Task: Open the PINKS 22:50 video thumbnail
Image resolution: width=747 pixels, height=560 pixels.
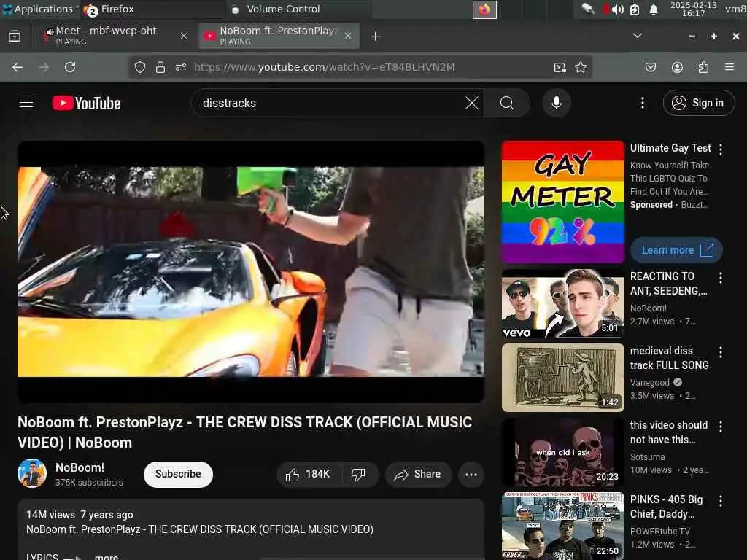Action: pyautogui.click(x=563, y=526)
